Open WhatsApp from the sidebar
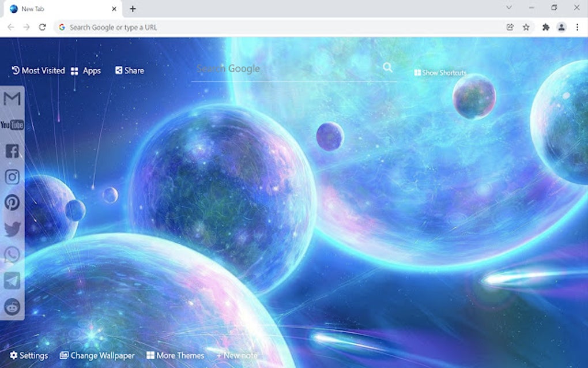Viewport: 588px width, 368px height. 12,255
